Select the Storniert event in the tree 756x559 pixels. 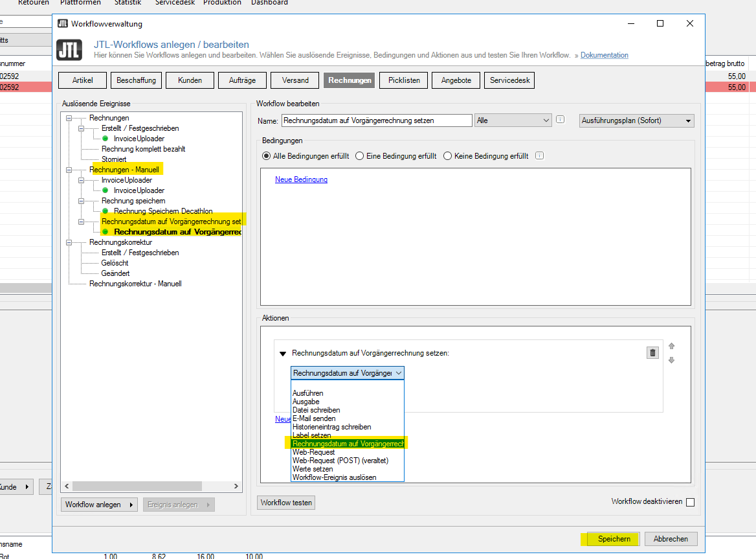114,159
